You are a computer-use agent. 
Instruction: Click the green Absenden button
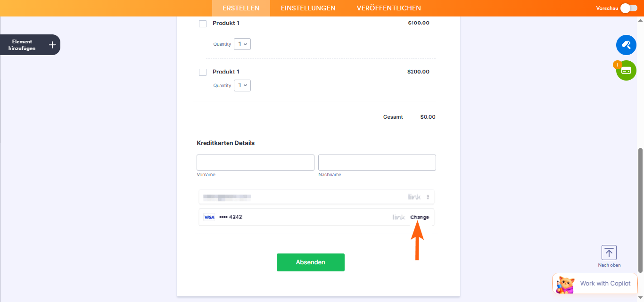click(x=310, y=262)
